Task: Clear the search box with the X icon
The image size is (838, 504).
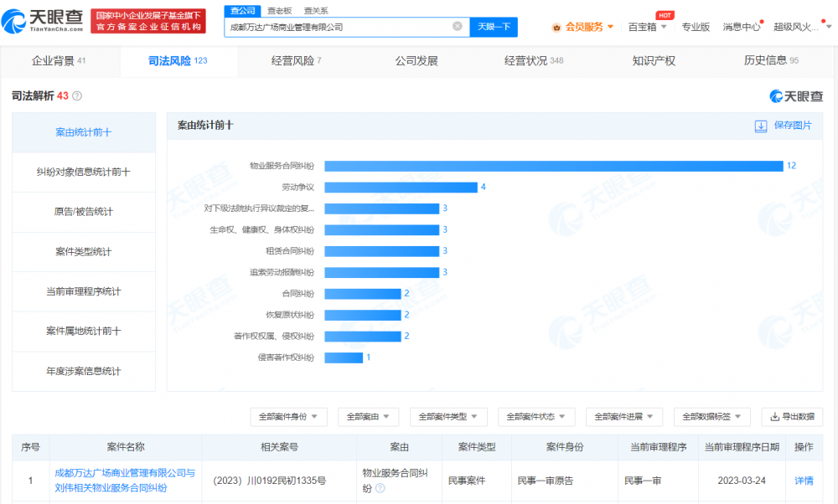Action: click(x=458, y=26)
